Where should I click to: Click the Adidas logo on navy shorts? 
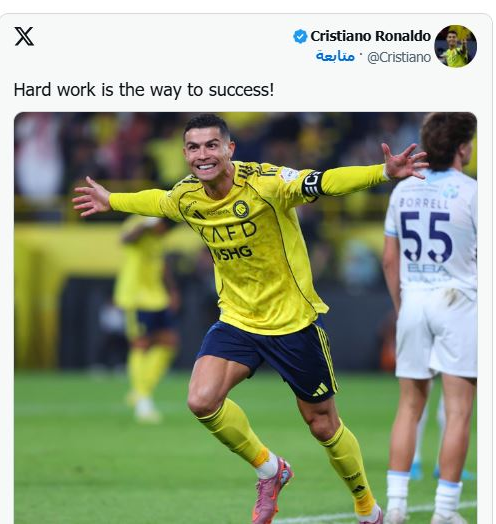pos(321,390)
